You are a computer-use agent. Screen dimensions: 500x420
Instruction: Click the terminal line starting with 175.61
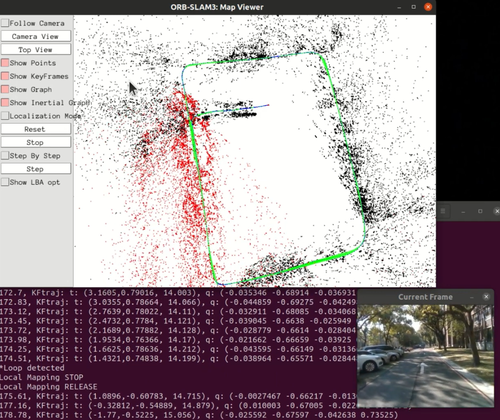[x=178, y=396]
